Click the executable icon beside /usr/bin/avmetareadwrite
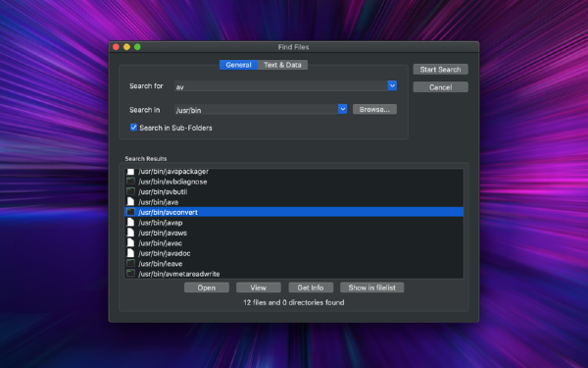 click(x=130, y=274)
